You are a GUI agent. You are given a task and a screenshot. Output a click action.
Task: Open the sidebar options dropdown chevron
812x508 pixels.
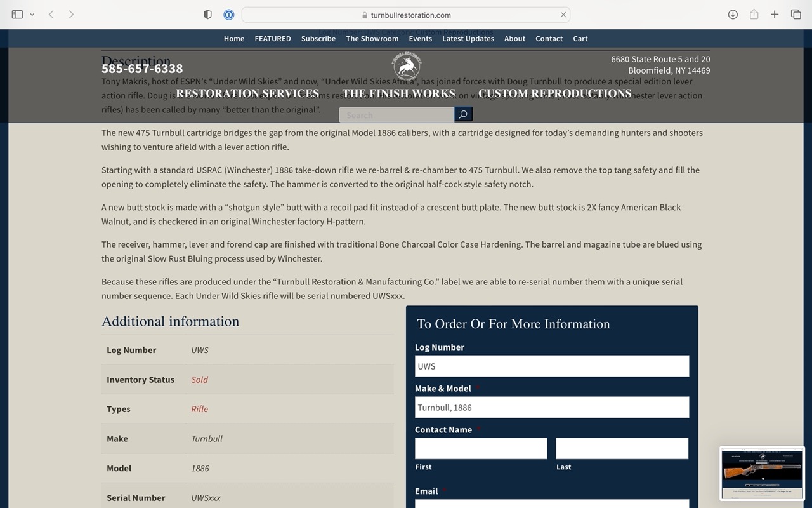click(x=32, y=15)
